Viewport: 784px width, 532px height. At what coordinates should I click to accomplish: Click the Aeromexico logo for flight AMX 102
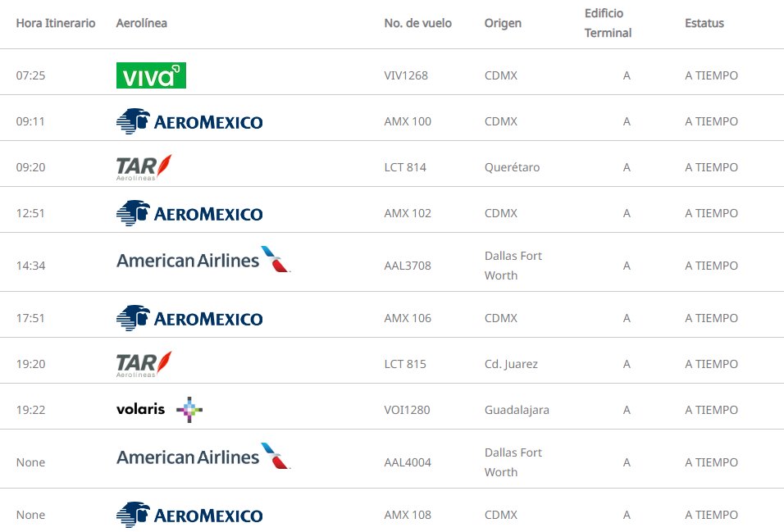(x=189, y=213)
